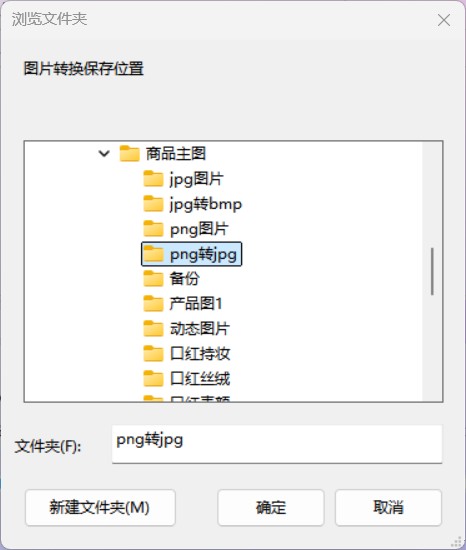The image size is (466, 550).
Task: Cancel with the 取消 button
Action: pos(388,507)
